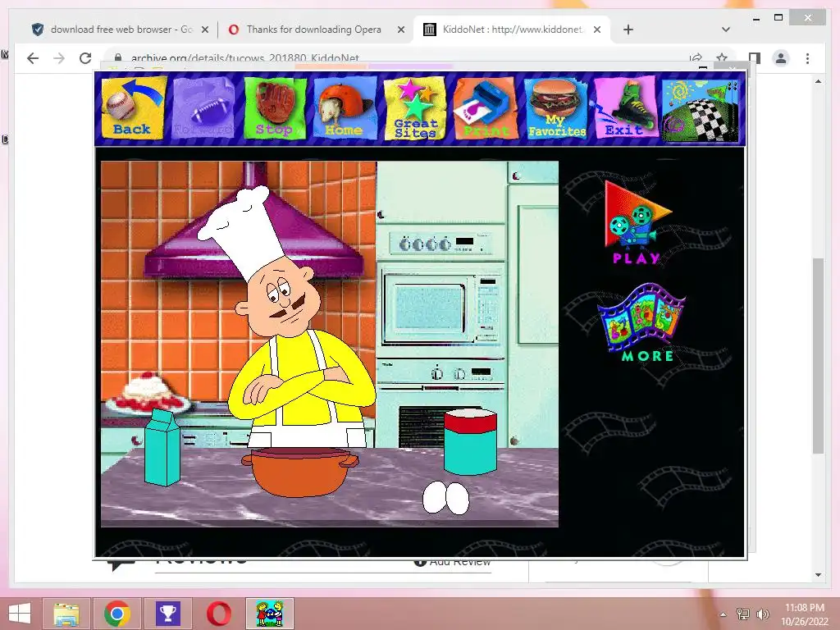
Task: Reload the current page
Action: 85,58
